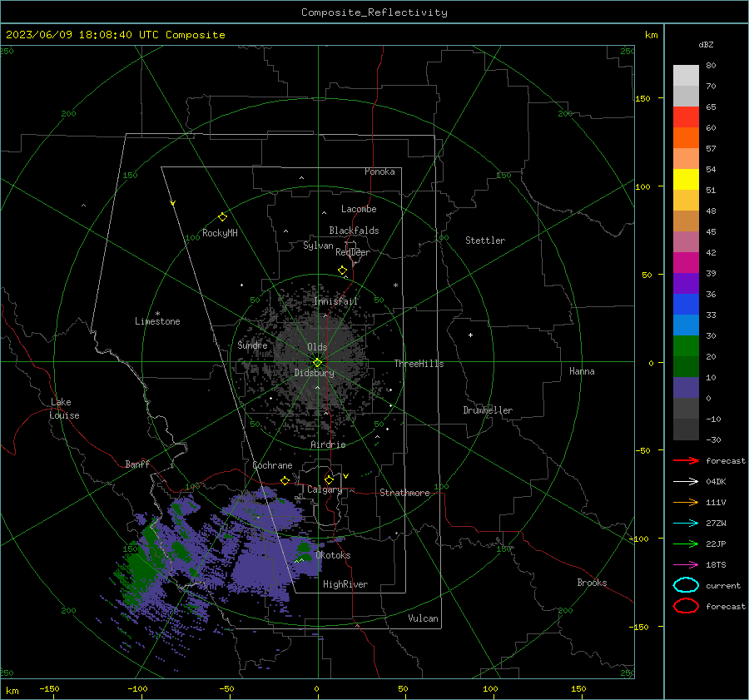Click the Okotoks label
The height and width of the screenshot is (700, 749).
pos(333,555)
